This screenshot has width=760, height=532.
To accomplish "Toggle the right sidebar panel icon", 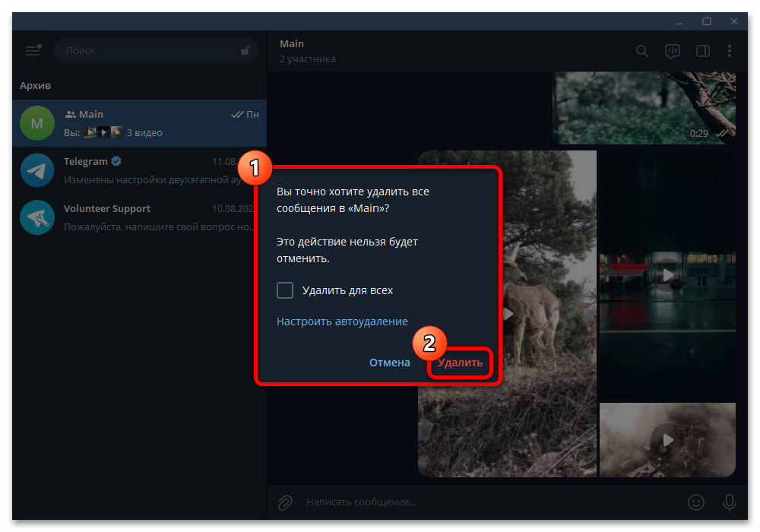I will (702, 51).
